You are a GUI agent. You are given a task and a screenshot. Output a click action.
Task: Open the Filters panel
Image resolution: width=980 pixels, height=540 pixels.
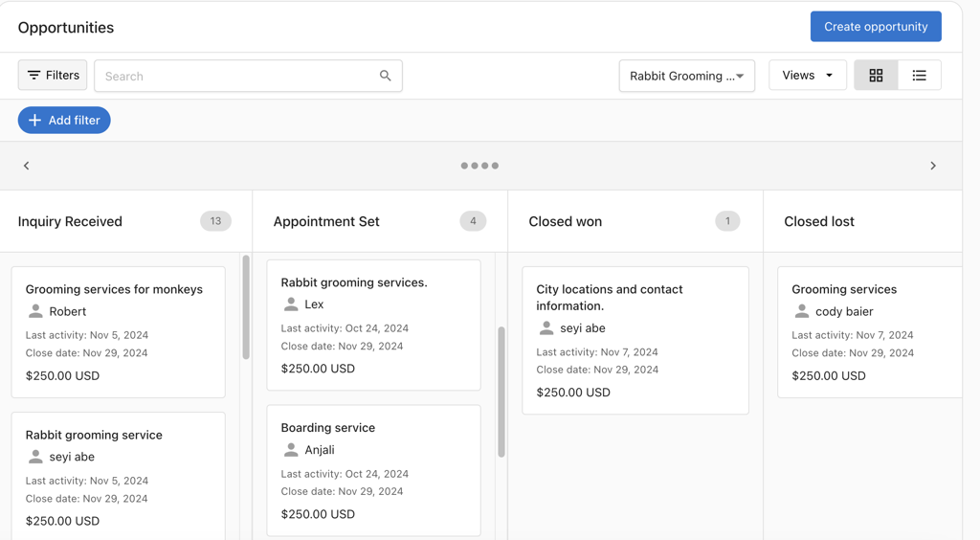[53, 75]
